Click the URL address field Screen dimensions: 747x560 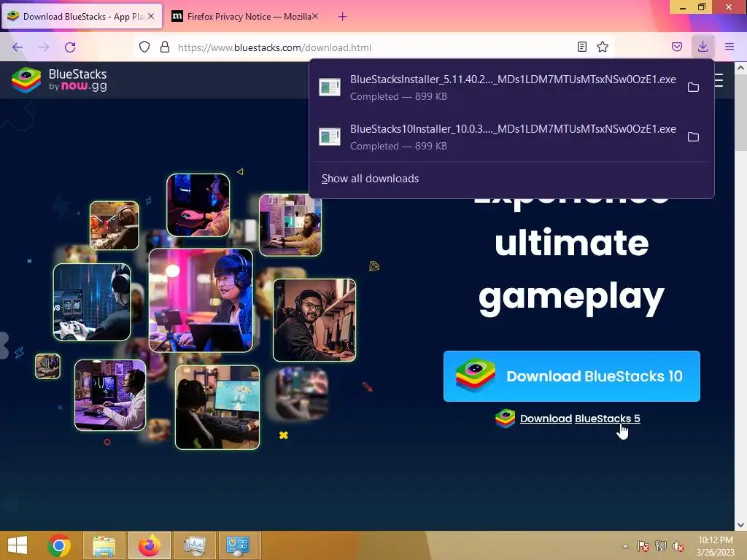click(371, 47)
